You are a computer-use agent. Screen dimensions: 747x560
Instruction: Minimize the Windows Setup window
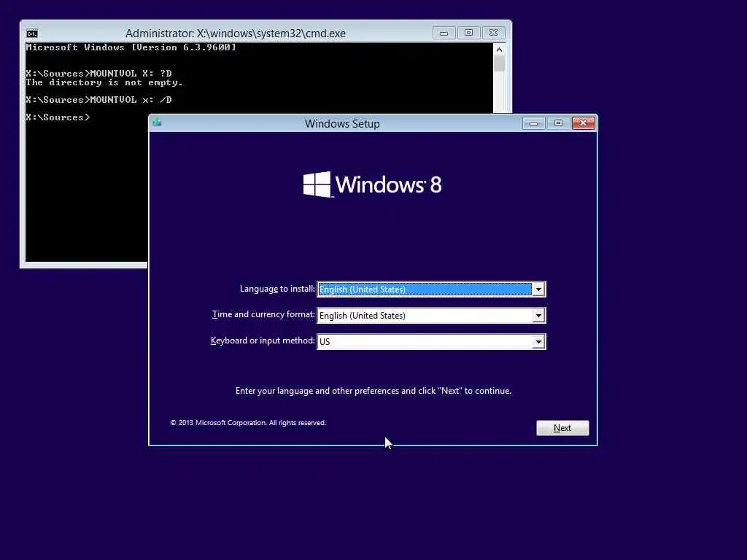pos(533,123)
